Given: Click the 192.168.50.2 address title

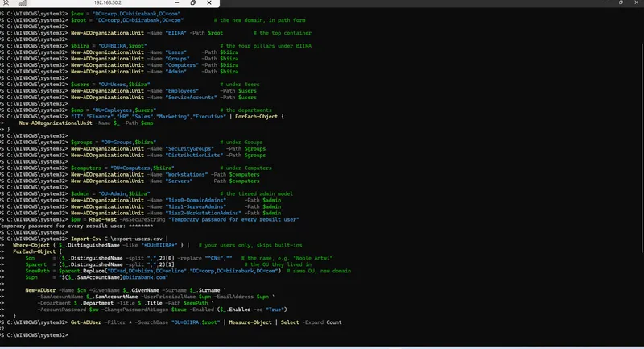Looking at the screenshot, I should pos(108,3).
